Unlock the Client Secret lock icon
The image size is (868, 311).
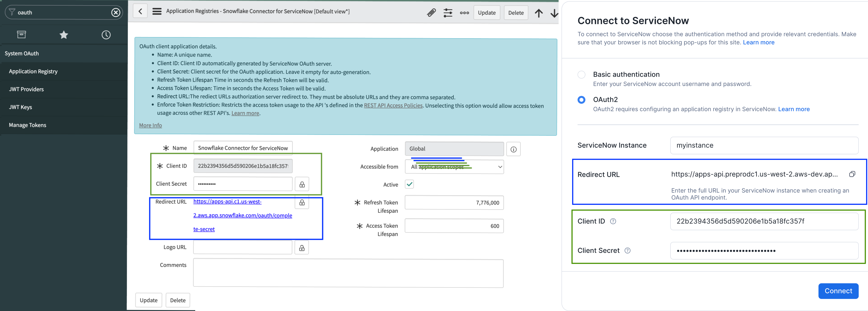(x=302, y=184)
